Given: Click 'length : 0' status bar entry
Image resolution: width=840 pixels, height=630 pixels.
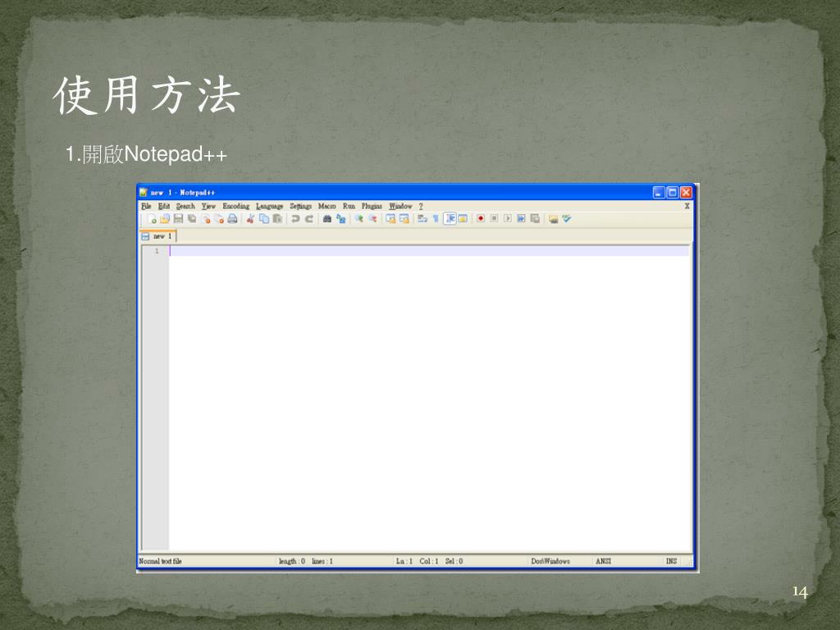Looking at the screenshot, I should 292,561.
